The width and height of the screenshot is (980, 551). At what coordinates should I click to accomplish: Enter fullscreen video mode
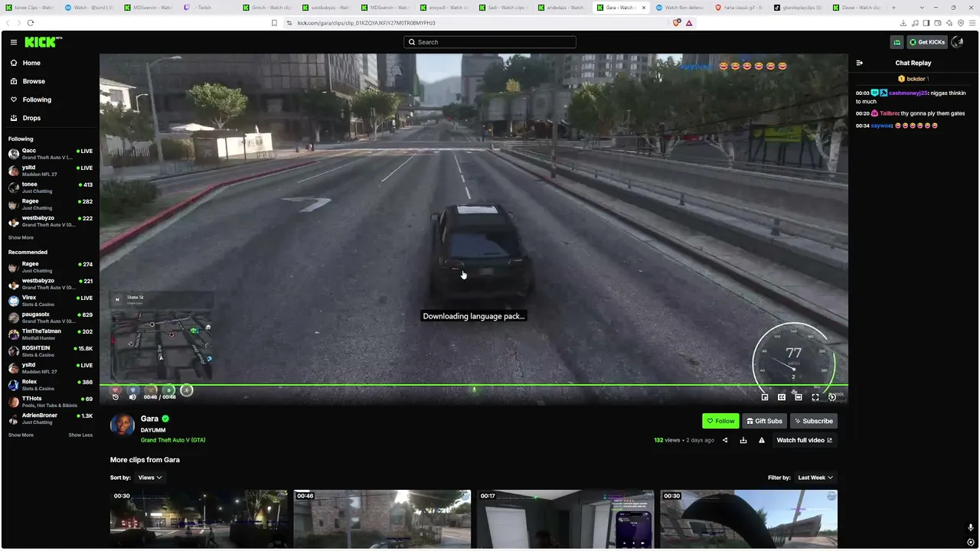click(815, 396)
